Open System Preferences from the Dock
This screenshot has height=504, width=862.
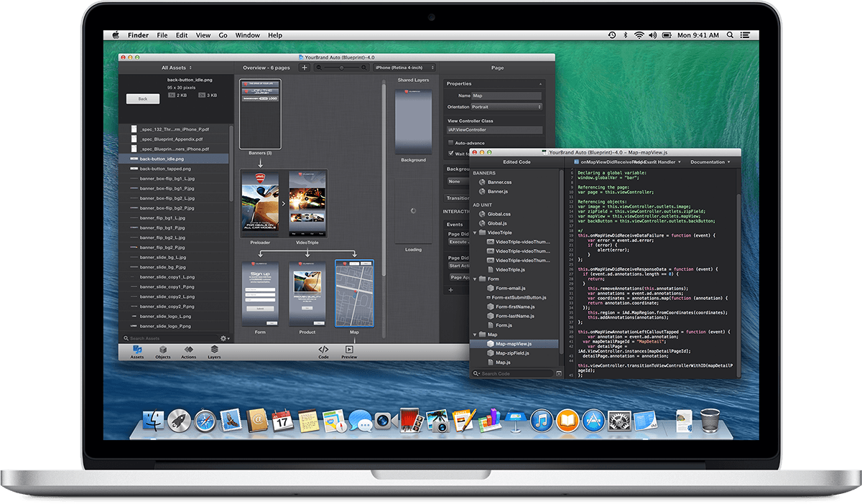click(619, 421)
